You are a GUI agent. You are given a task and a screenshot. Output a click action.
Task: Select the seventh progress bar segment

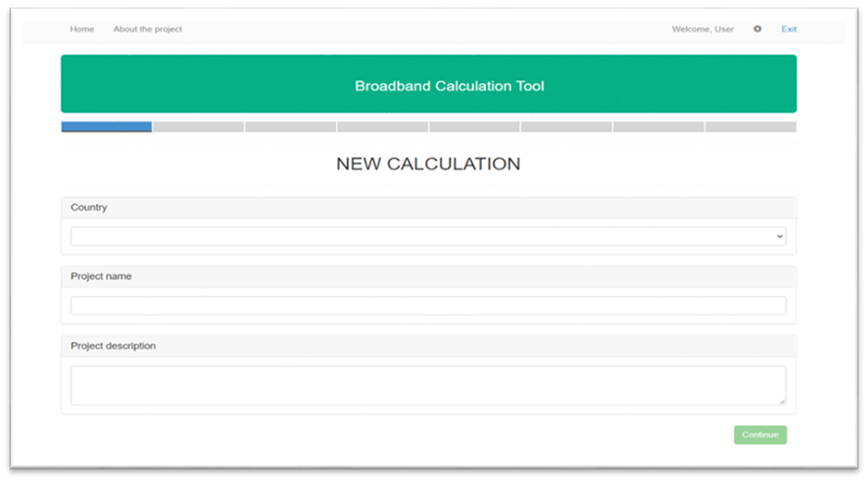[658, 126]
